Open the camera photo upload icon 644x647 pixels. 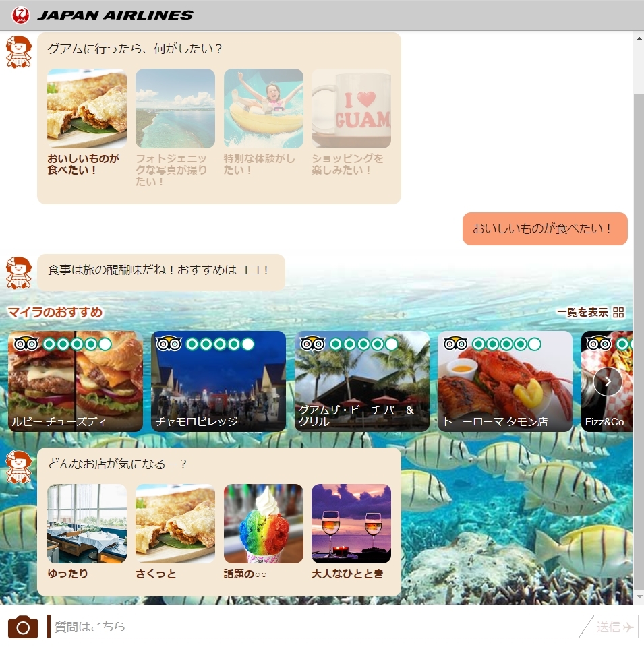point(23,627)
